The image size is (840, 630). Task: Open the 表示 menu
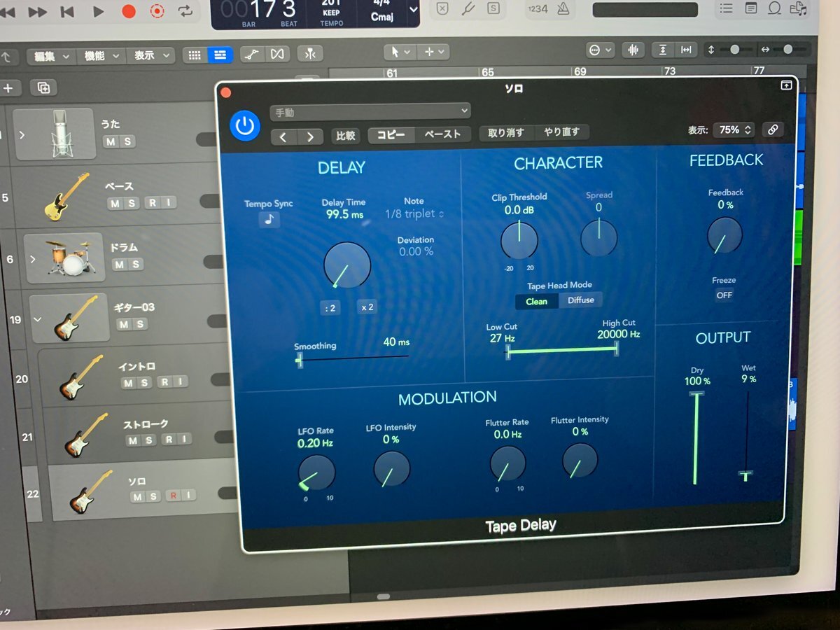point(151,55)
